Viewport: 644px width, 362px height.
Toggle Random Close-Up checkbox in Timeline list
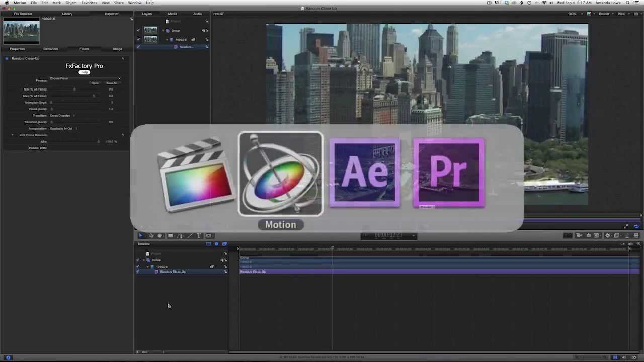click(x=138, y=271)
